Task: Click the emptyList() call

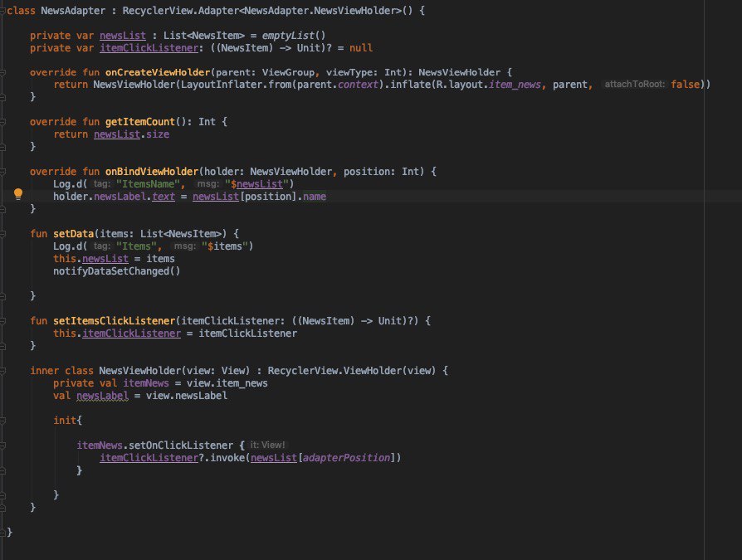Action: [294, 36]
